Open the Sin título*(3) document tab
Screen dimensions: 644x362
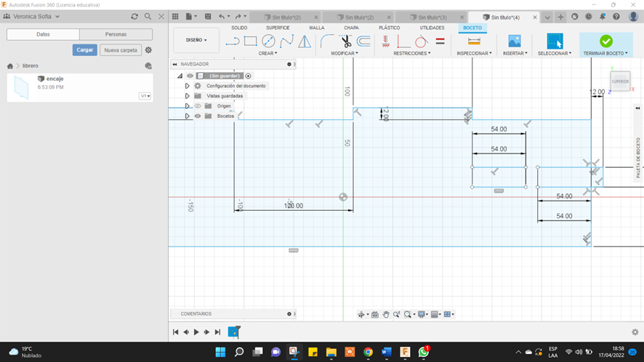(x=432, y=17)
